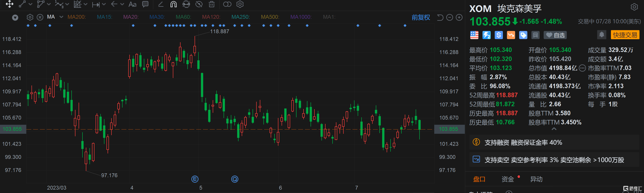
Task: Open the 前复权 price adjustment selector
Action: point(421,17)
